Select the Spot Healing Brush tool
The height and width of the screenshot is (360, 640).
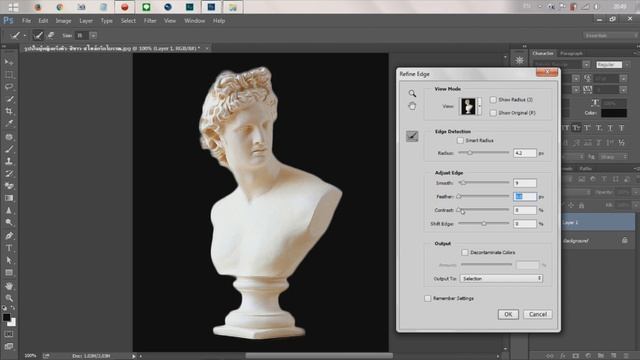pyautogui.click(x=9, y=137)
